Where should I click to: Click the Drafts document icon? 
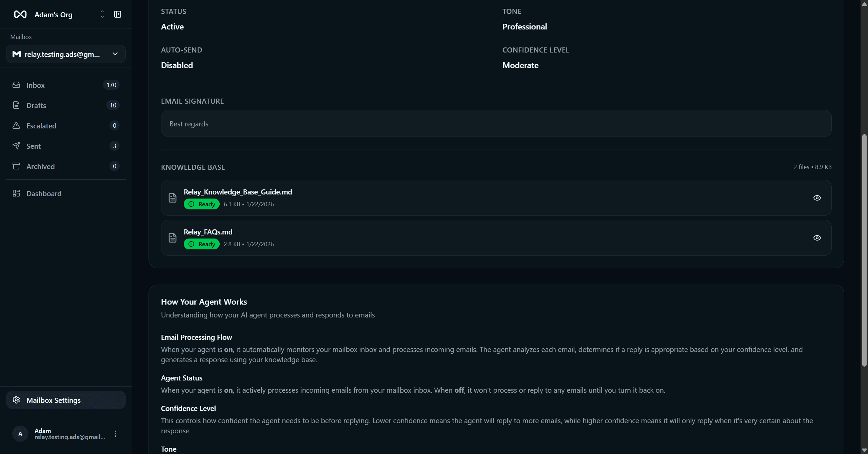(x=16, y=105)
